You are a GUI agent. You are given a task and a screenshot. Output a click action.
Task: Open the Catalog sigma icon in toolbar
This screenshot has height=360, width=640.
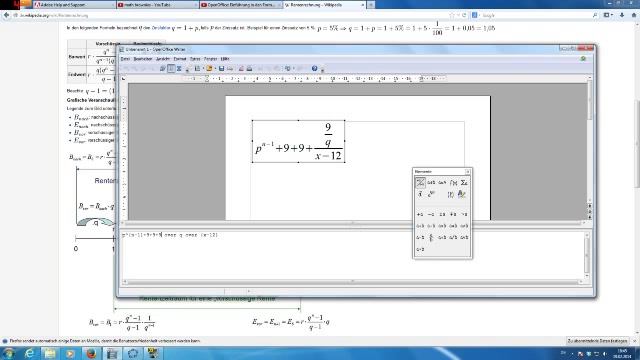pos(179,69)
